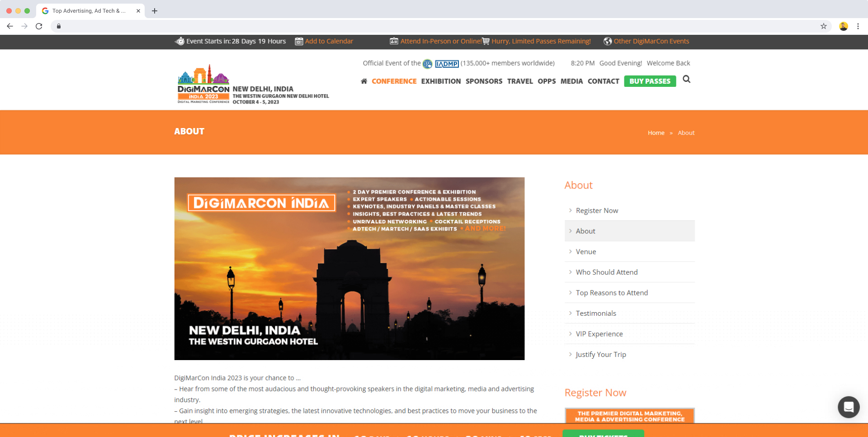Open Who Should Attend sidebar link

[607, 272]
